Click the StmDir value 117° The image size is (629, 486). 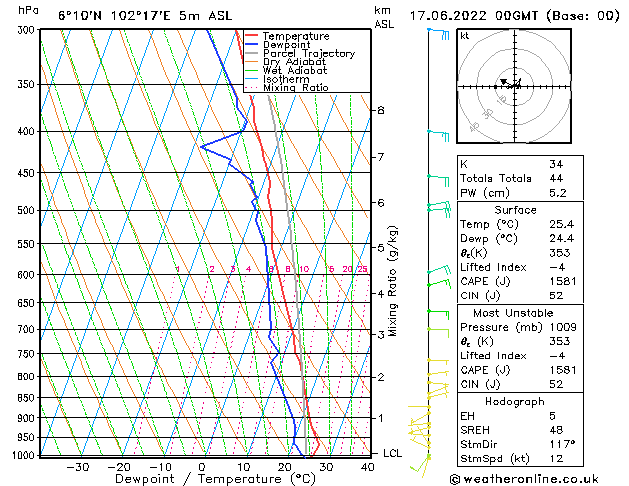[x=562, y=444]
